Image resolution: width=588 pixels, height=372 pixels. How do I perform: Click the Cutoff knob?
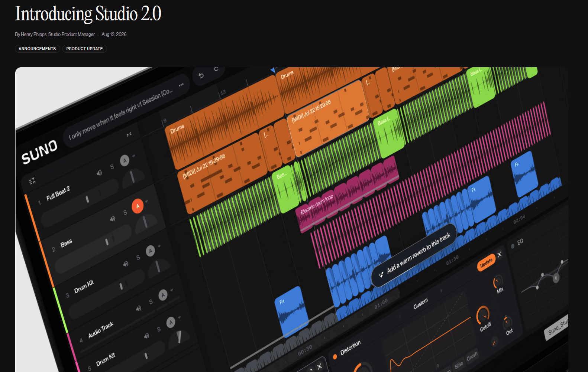pyautogui.click(x=483, y=314)
